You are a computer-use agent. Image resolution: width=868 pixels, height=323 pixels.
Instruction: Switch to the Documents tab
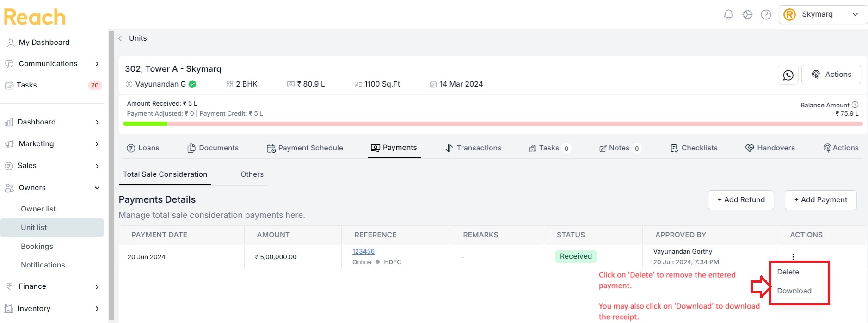pos(213,148)
